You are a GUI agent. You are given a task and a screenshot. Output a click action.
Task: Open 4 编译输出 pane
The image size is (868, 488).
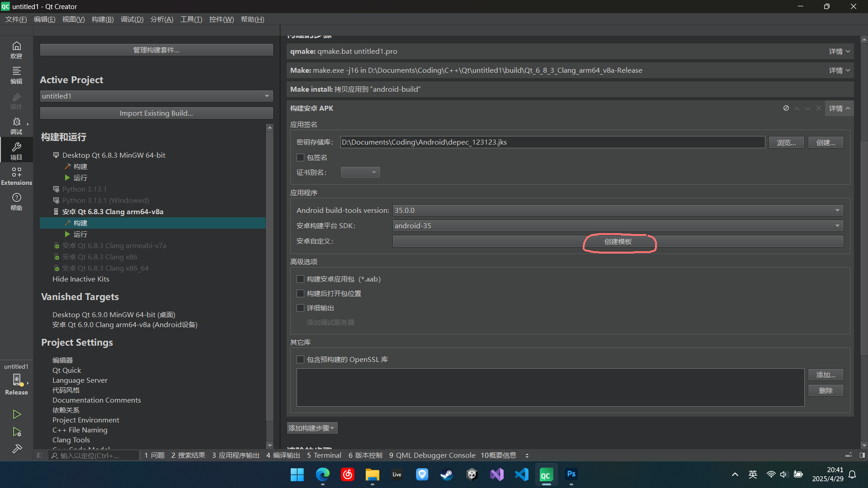tap(283, 455)
